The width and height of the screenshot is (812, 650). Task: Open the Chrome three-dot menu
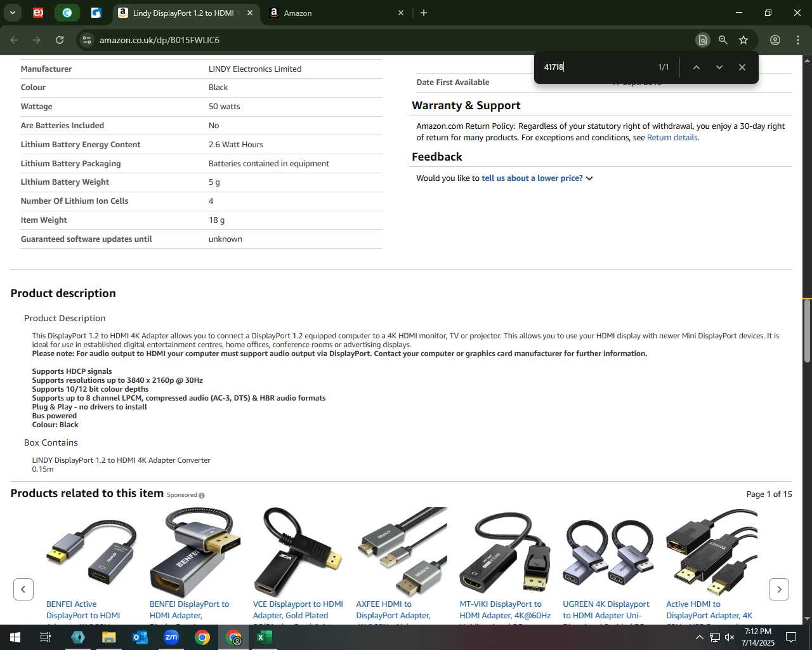click(798, 40)
